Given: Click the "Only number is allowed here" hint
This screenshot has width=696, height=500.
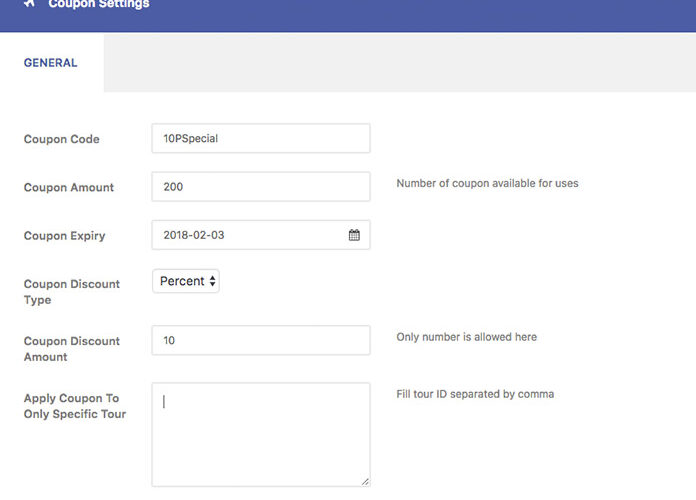Looking at the screenshot, I should click(466, 337).
